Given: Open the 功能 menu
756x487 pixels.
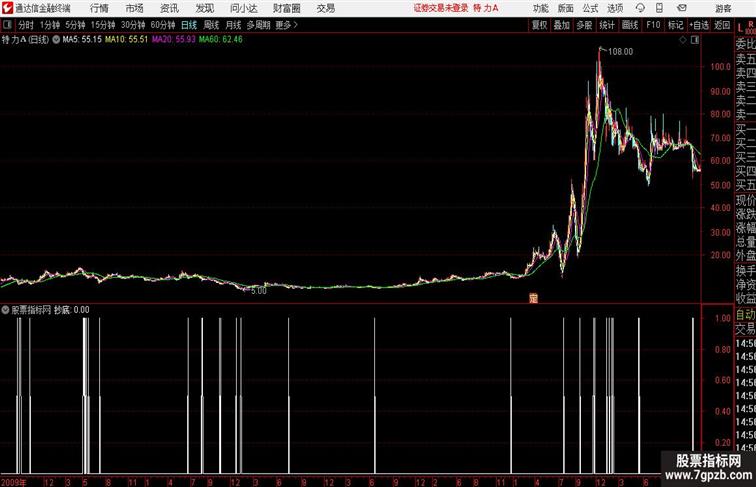Looking at the screenshot, I should [x=541, y=8].
